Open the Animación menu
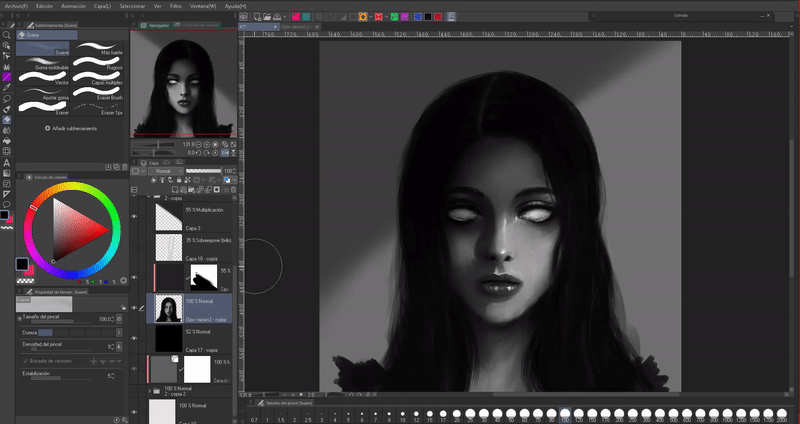Screen dimensions: 800x424 click(x=75, y=5)
